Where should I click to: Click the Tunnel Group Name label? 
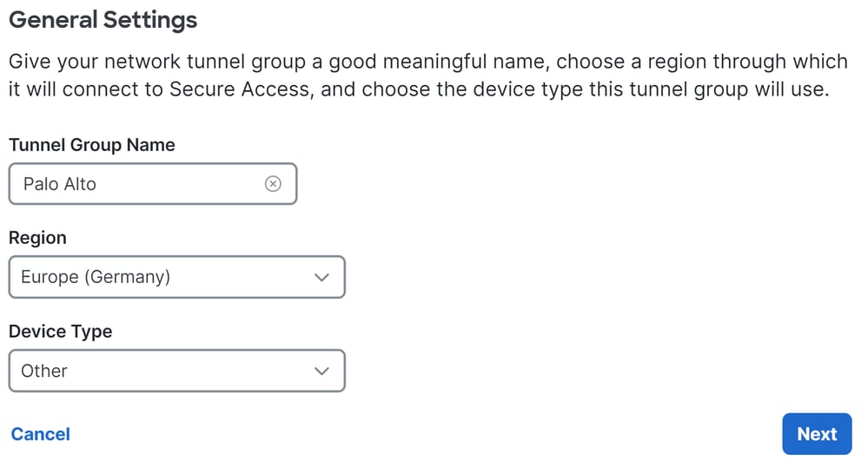[92, 145]
